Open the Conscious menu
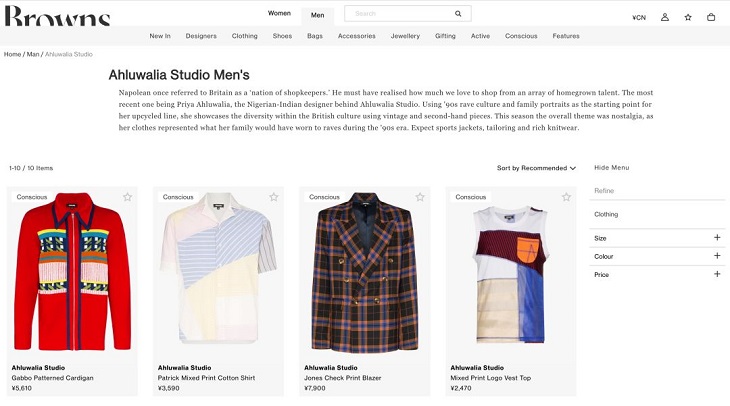Viewport: 730px width, 406px height. 521,36
